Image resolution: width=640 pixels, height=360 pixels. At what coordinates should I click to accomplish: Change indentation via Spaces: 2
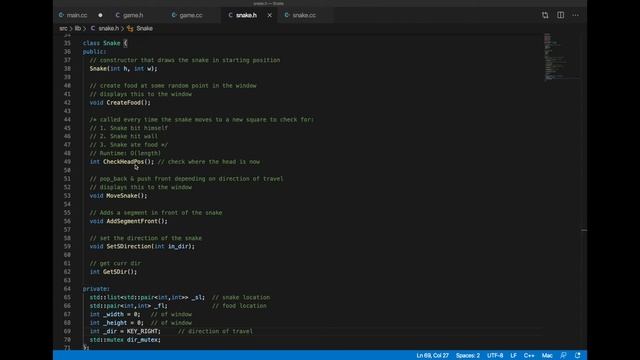tap(468, 356)
